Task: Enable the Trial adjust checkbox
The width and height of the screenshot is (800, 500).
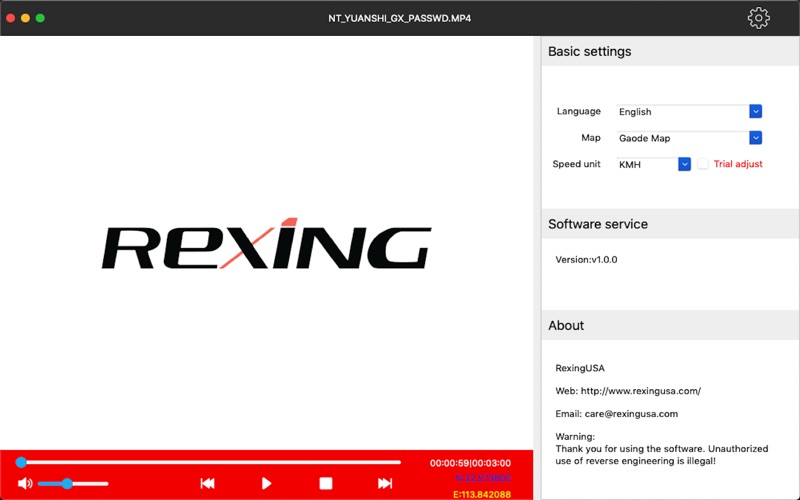Action: coord(703,164)
